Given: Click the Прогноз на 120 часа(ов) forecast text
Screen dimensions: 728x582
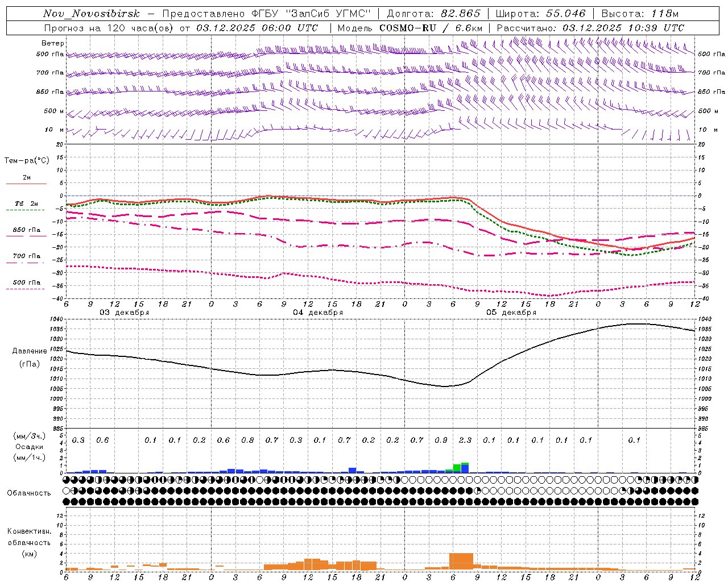Looking at the screenshot, I should point(109,28).
